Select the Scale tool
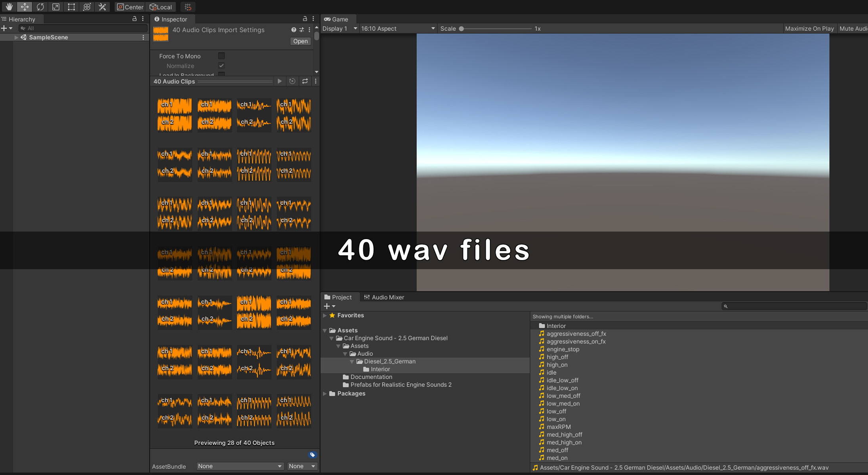Screen dimensions: 868x475 coord(55,7)
